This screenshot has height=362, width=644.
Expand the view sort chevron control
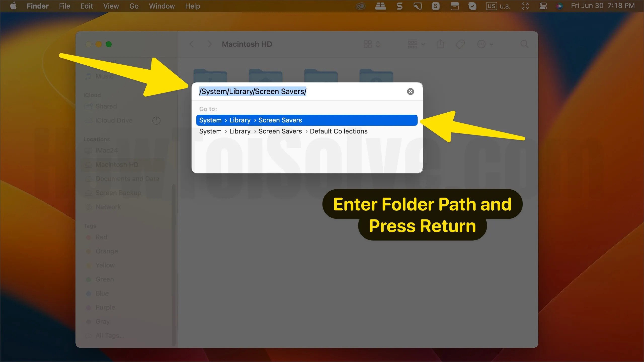click(378, 44)
